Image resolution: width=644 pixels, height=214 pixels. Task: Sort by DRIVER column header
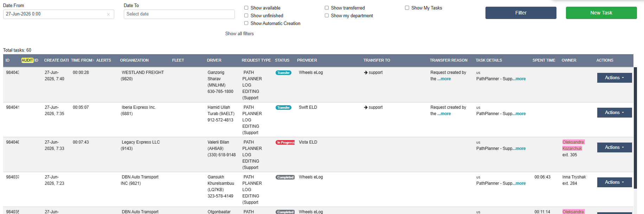click(214, 61)
